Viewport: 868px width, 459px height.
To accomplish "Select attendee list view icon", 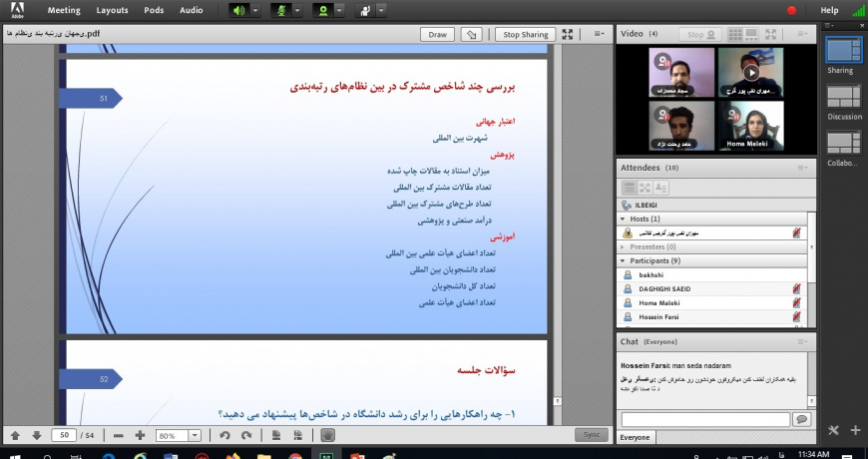I will click(629, 188).
